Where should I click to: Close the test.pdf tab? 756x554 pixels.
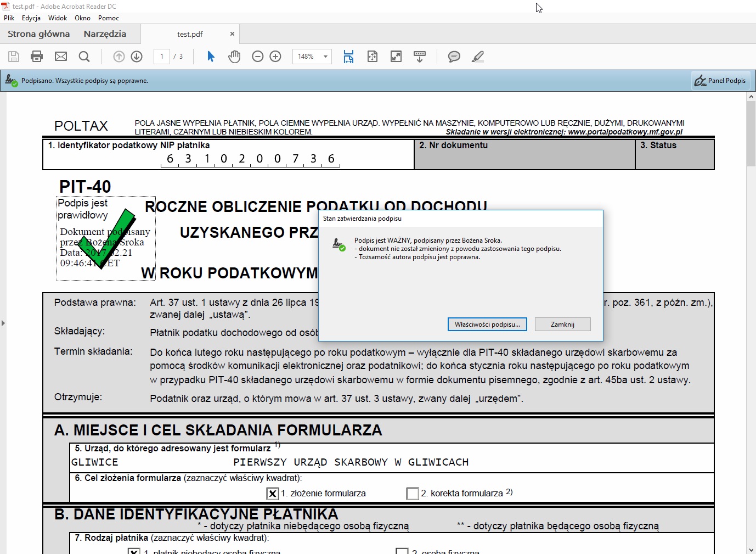pos(232,34)
